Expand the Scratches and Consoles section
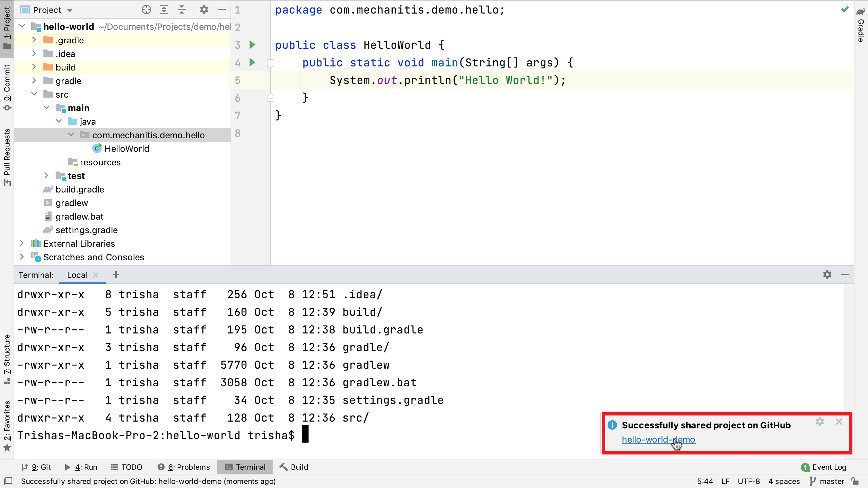 pos(21,257)
